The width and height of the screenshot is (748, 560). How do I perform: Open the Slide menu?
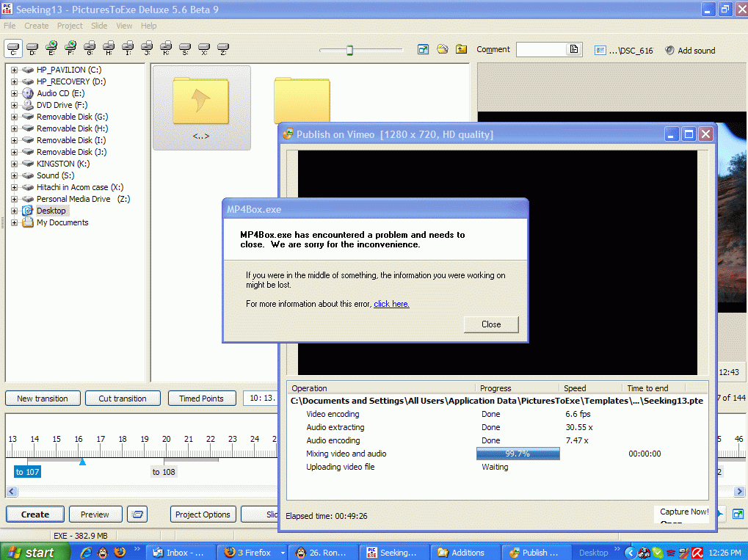pos(99,26)
